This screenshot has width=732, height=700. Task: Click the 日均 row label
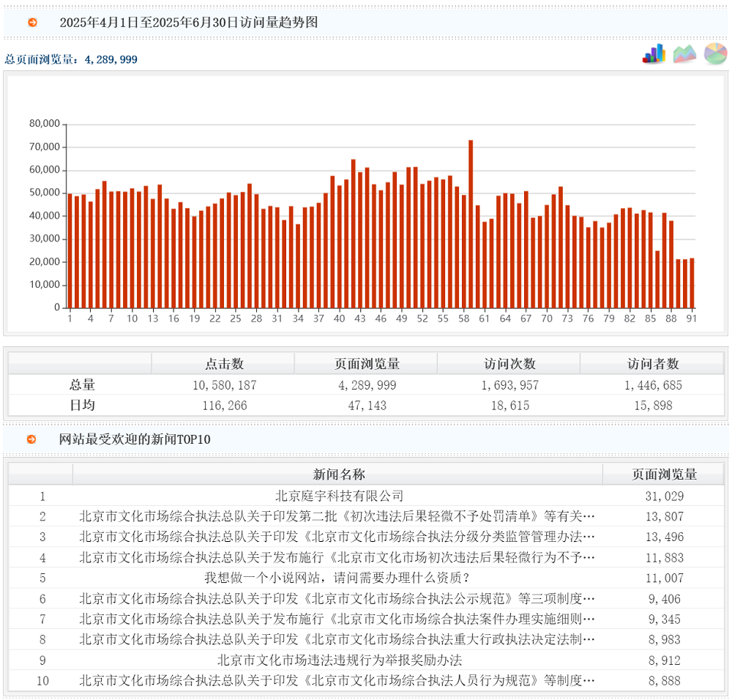coord(82,405)
